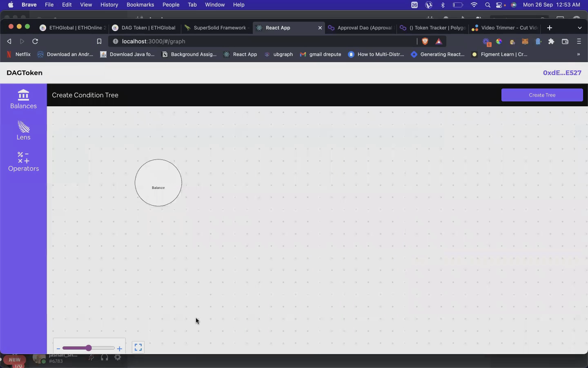Open the Figment Learn bookmark
This screenshot has height=368, width=588.
pyautogui.click(x=499, y=54)
